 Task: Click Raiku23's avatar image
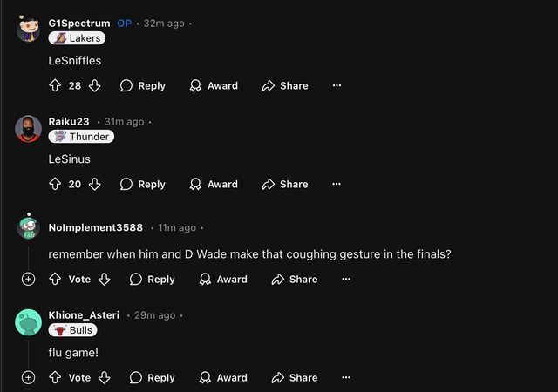28,128
